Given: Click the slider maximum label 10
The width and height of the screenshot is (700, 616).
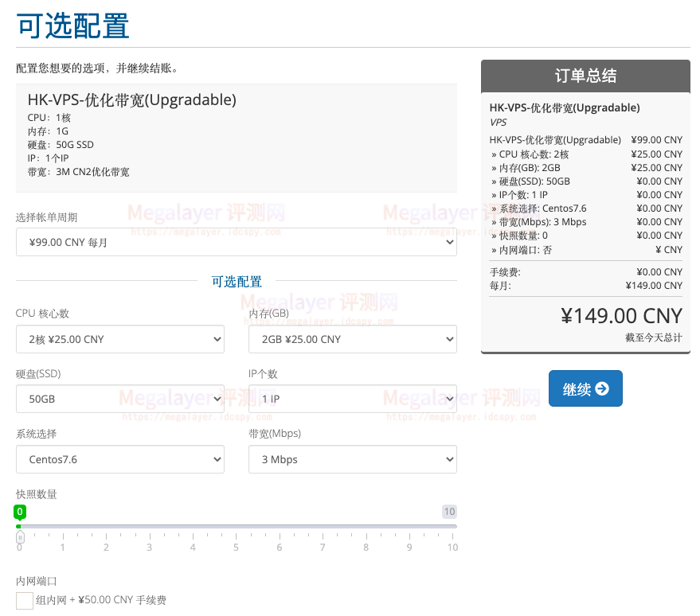Looking at the screenshot, I should [x=450, y=511].
